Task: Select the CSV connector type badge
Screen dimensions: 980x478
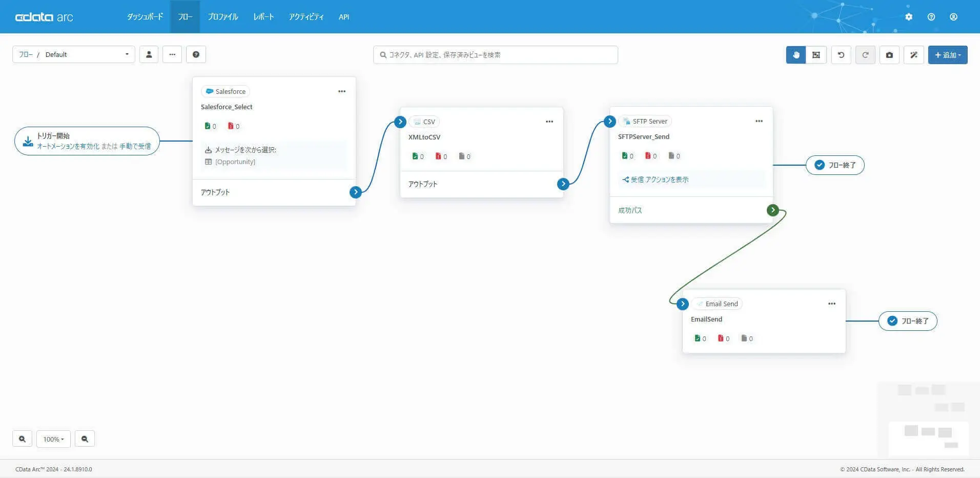Action: coord(424,122)
